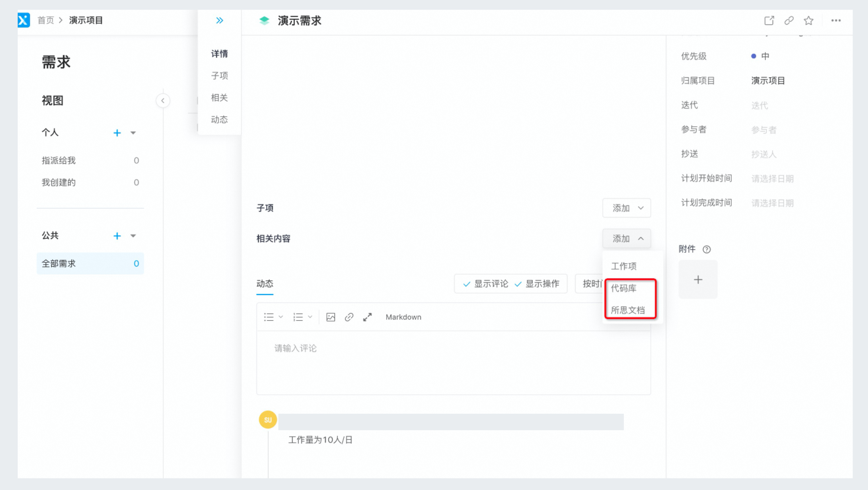Image resolution: width=868 pixels, height=490 pixels.
Task: Open the more options ellipsis menu
Action: pyautogui.click(x=836, y=20)
